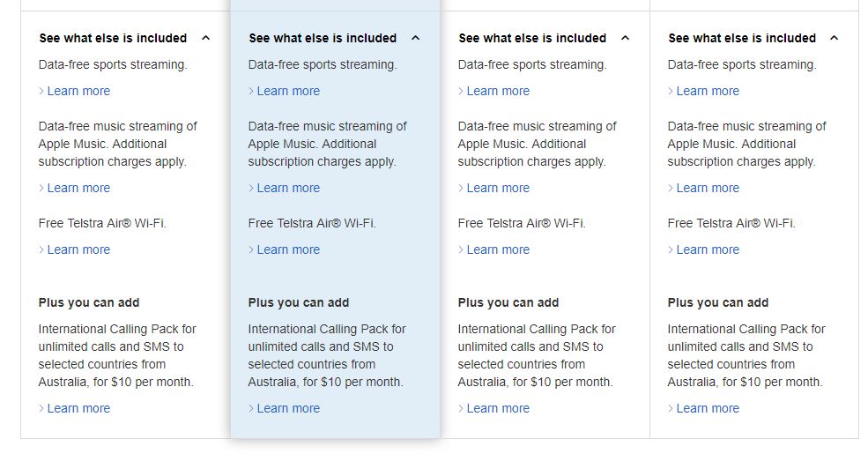Collapse third column's 'See what else is included'
Image resolution: width=868 pixels, height=454 pixels.
[x=545, y=38]
